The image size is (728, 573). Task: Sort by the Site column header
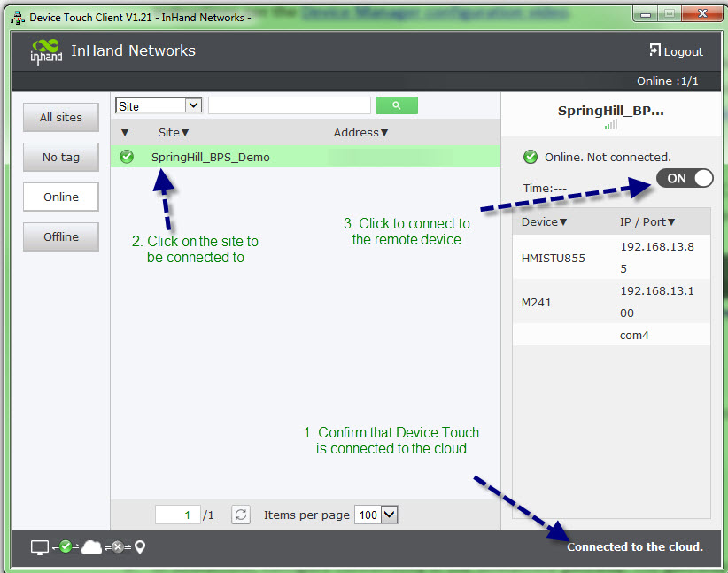coord(174,132)
